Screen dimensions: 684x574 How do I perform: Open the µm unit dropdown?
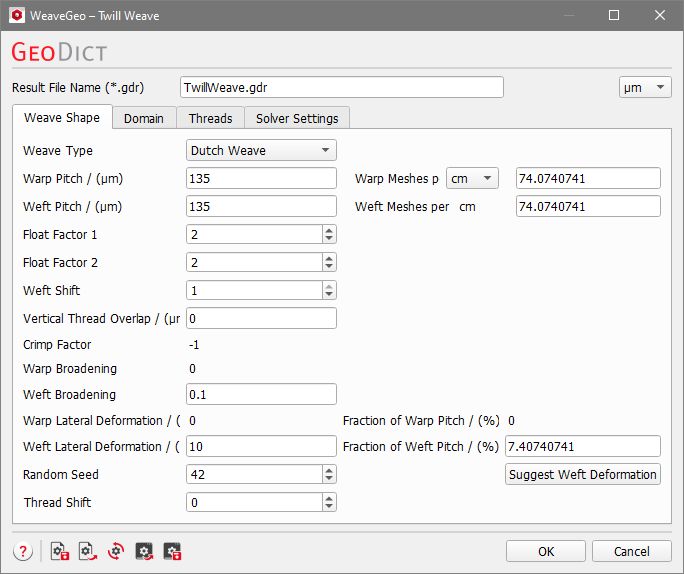point(645,87)
